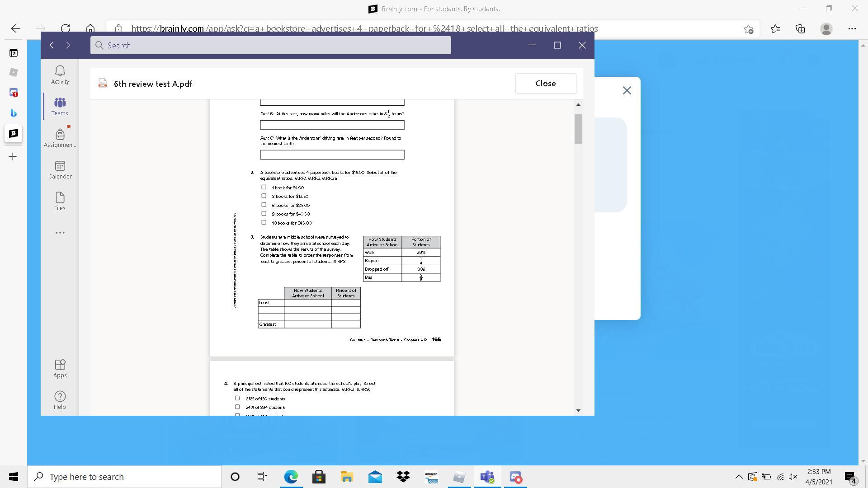Viewport: 868px width, 488px height.
Task: Check the '9 books for $40.50' box
Action: [264, 213]
